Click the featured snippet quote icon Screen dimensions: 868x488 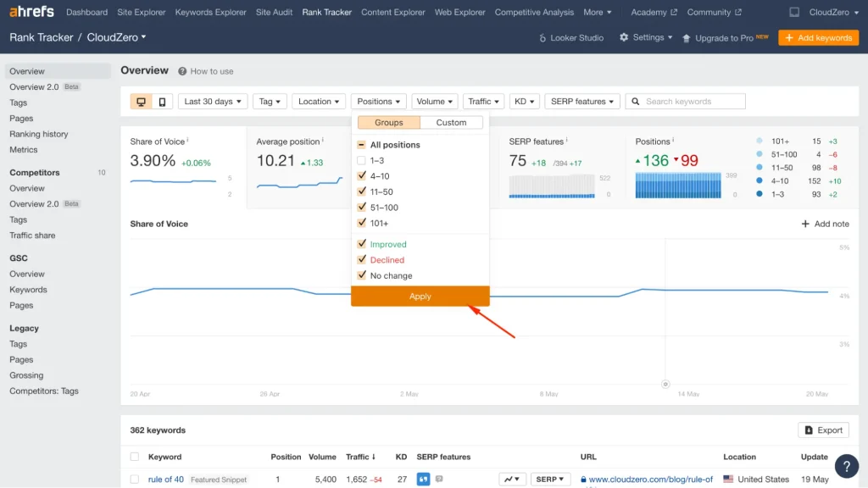[x=423, y=479]
